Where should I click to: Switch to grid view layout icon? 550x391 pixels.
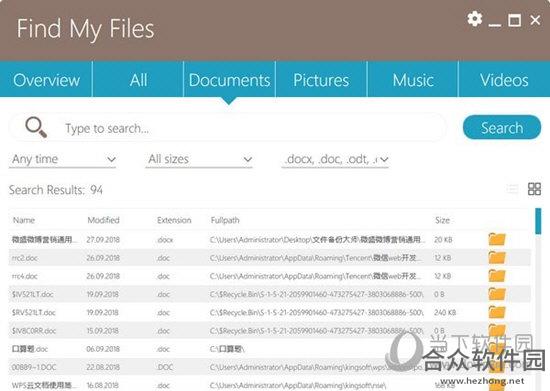tap(534, 189)
